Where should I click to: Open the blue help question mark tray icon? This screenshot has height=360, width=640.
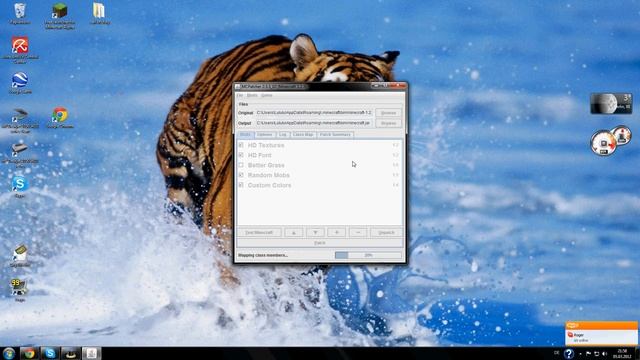point(569,353)
